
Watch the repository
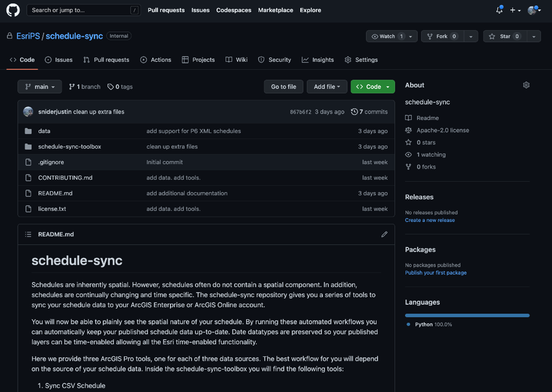[386, 36]
